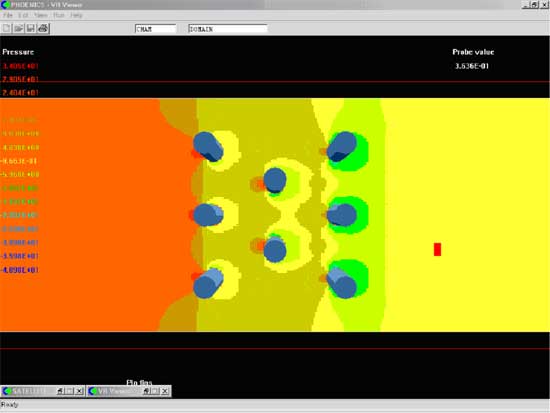The height and width of the screenshot is (413, 550).
Task: Restore the minimized VR Viewer child window
Action: [x=146, y=391]
